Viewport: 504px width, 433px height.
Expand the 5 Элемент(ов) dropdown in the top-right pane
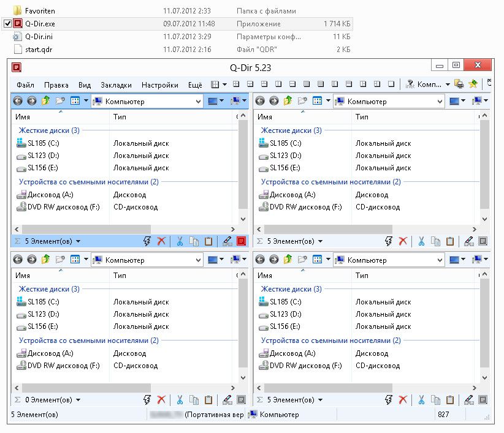click(x=320, y=241)
